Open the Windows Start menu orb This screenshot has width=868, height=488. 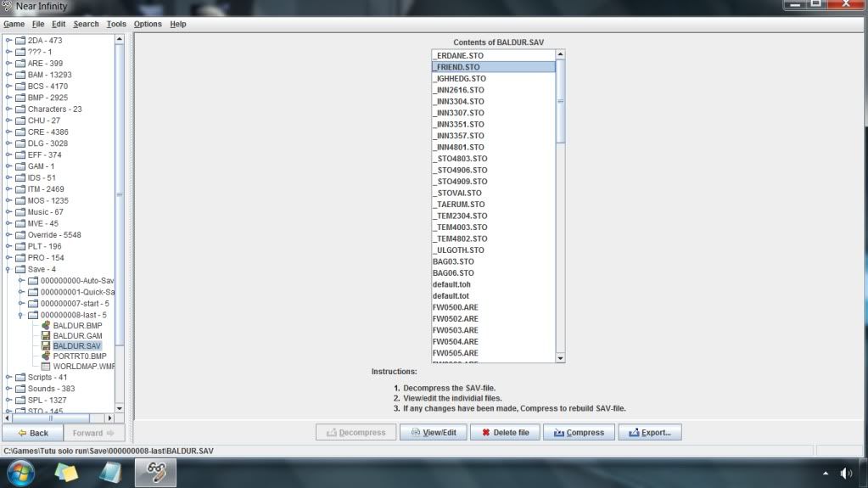[x=22, y=473]
